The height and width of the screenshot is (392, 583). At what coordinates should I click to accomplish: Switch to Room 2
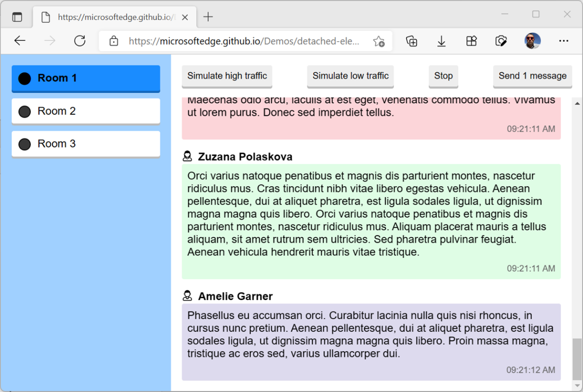(x=86, y=111)
